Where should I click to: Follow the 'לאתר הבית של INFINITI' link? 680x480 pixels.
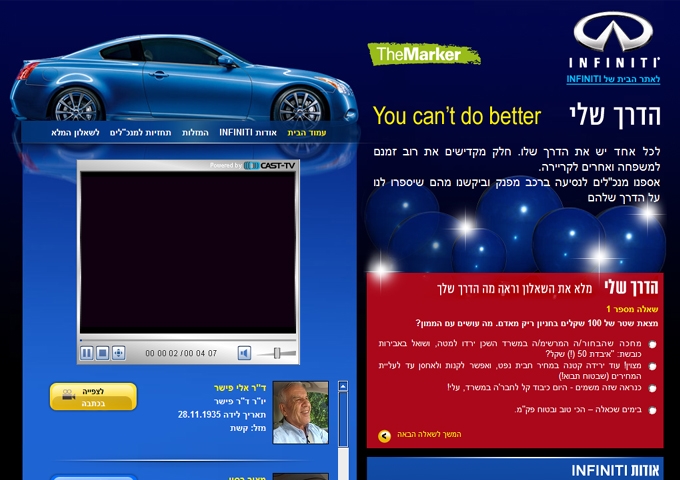point(613,79)
